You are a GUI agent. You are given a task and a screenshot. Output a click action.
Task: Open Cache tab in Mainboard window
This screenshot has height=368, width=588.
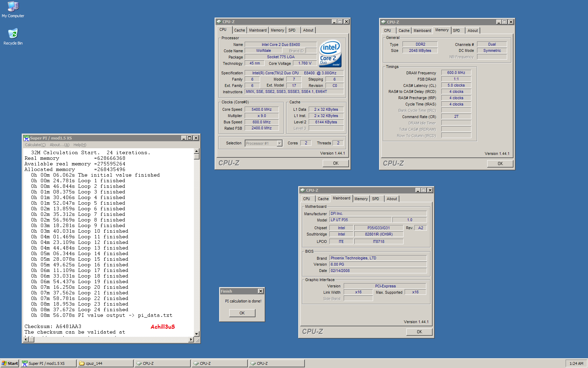click(x=323, y=199)
